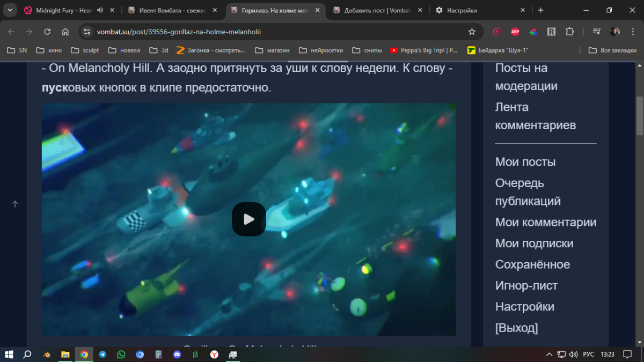644x362 pixels.
Task: Play the Gorillaz video
Action: (x=248, y=219)
